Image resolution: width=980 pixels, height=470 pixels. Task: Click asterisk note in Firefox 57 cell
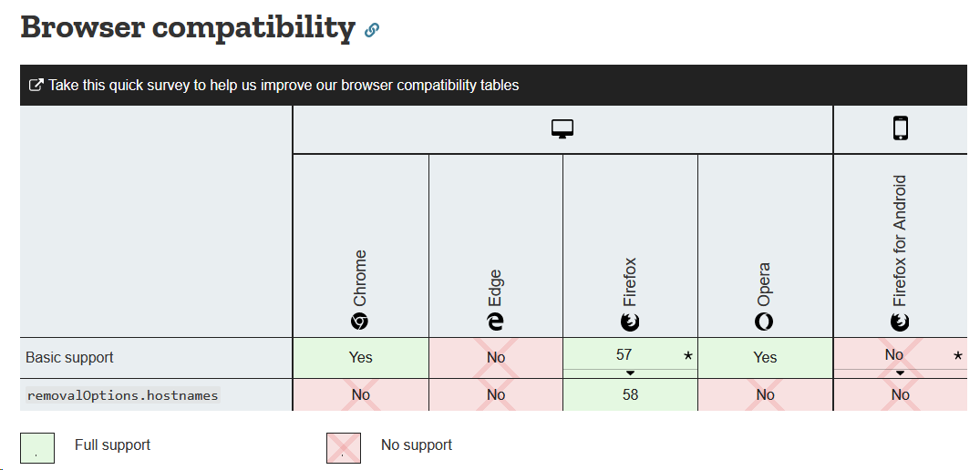688,355
